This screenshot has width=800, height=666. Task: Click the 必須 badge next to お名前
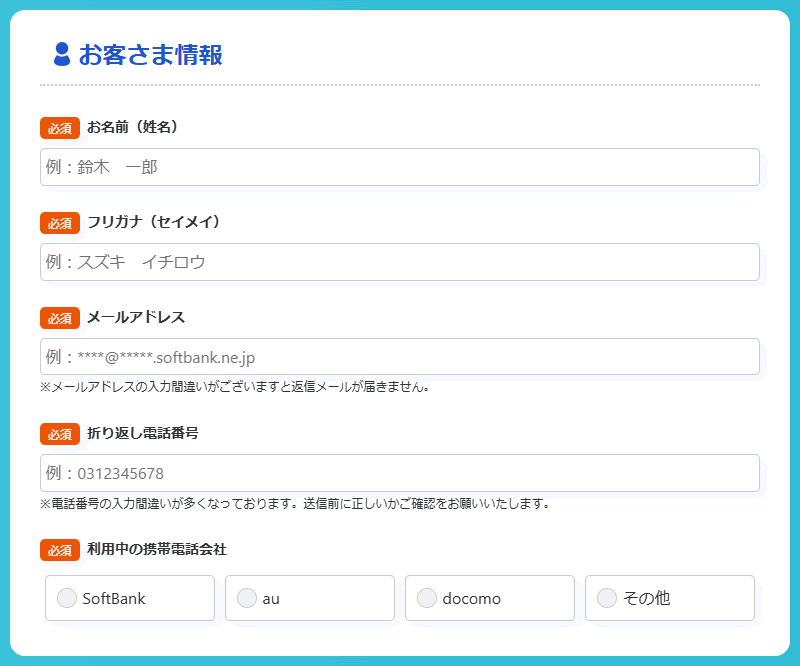point(60,128)
